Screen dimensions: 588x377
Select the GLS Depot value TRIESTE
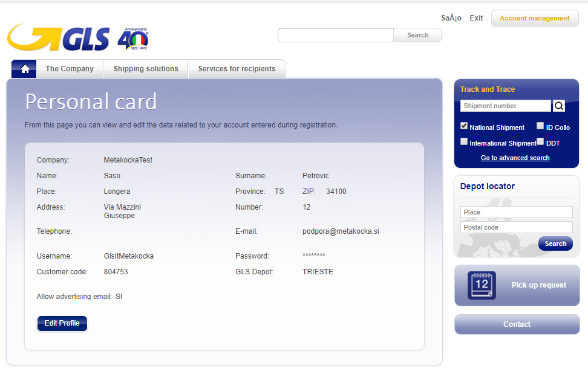pos(318,272)
